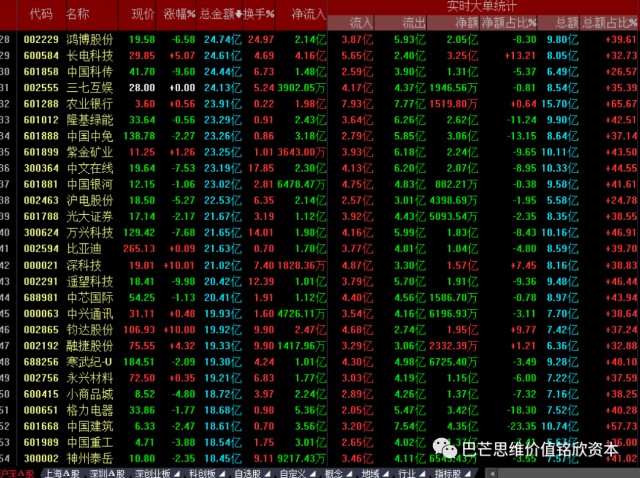
Task: Click stock code 600584
Action: [41, 56]
